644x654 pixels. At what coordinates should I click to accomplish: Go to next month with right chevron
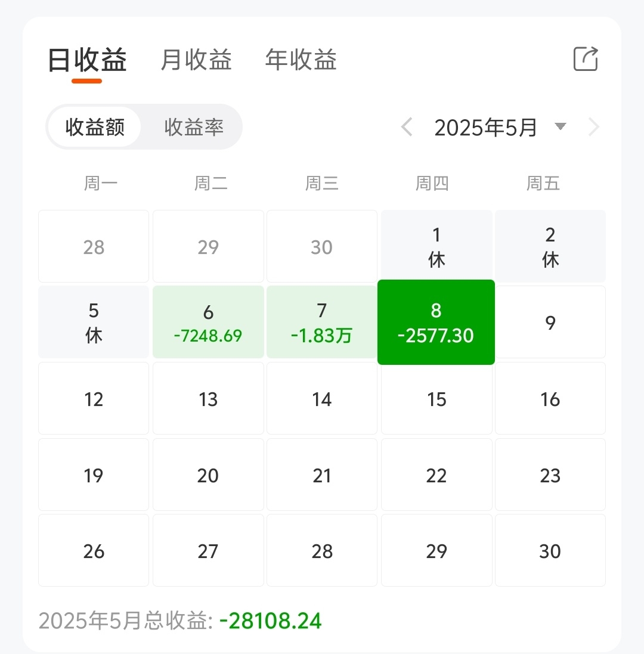[593, 127]
